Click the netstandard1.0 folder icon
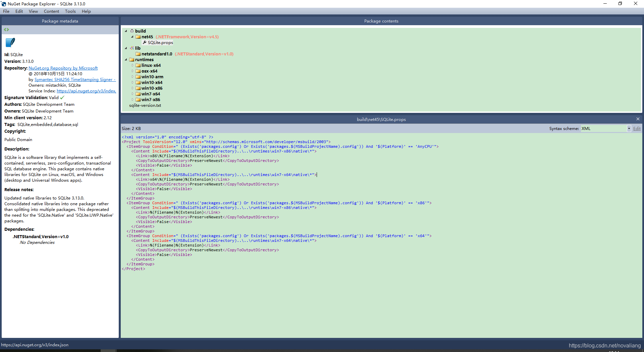The image size is (644, 352). coord(138,54)
